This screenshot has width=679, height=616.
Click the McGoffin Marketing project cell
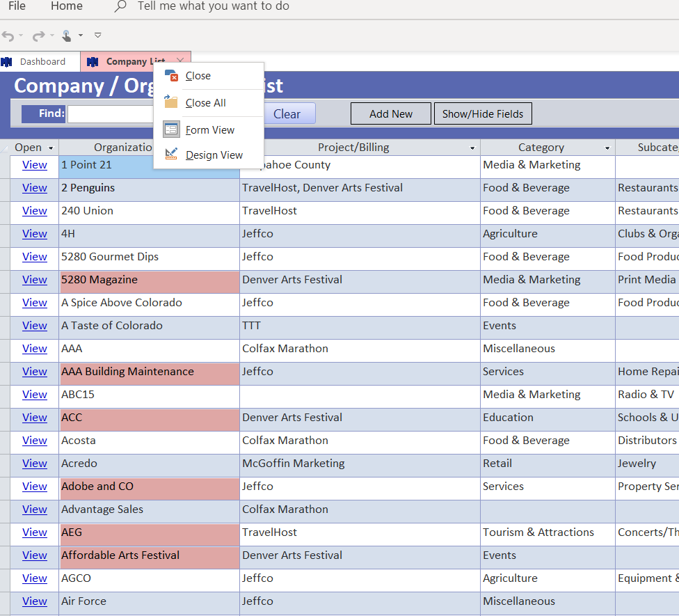point(360,466)
